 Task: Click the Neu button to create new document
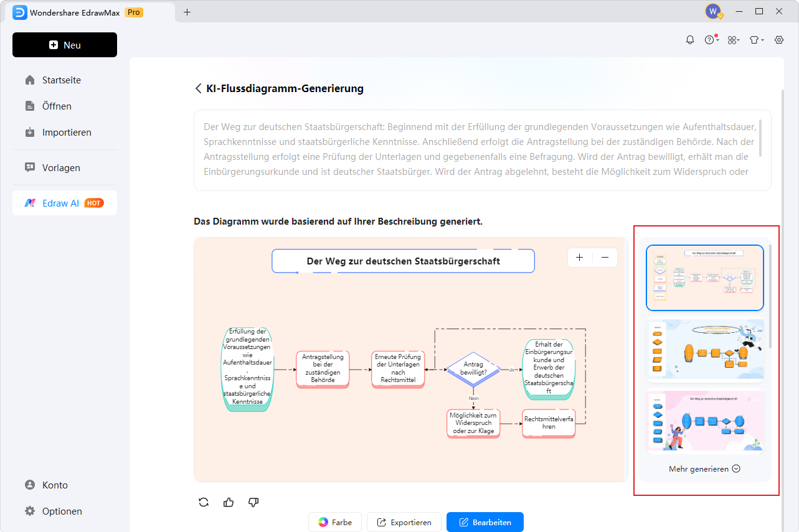(64, 44)
